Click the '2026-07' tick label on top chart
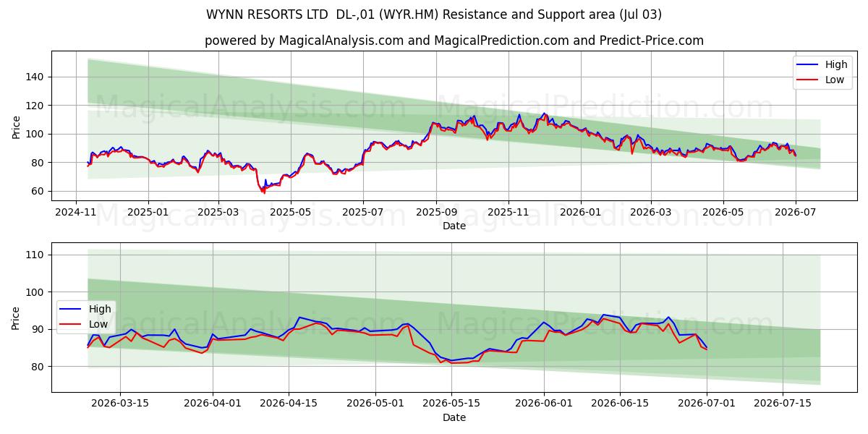 pyautogui.click(x=795, y=213)
